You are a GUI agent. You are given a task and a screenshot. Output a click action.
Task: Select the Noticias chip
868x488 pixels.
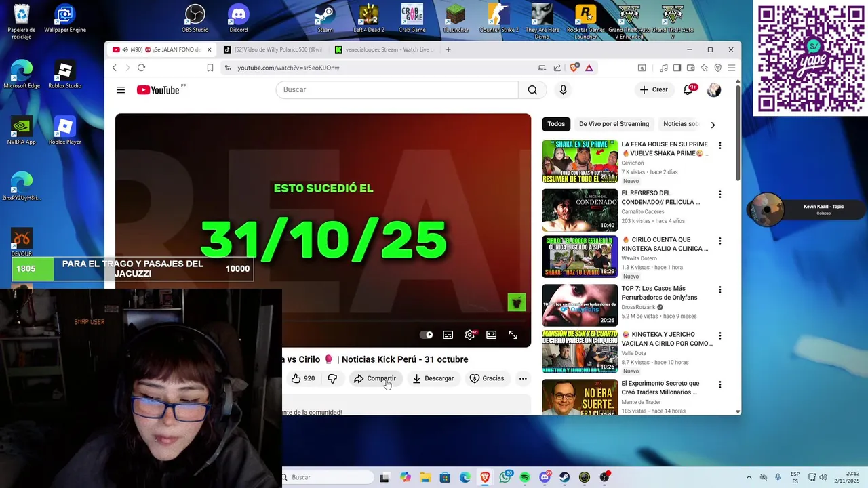(680, 124)
